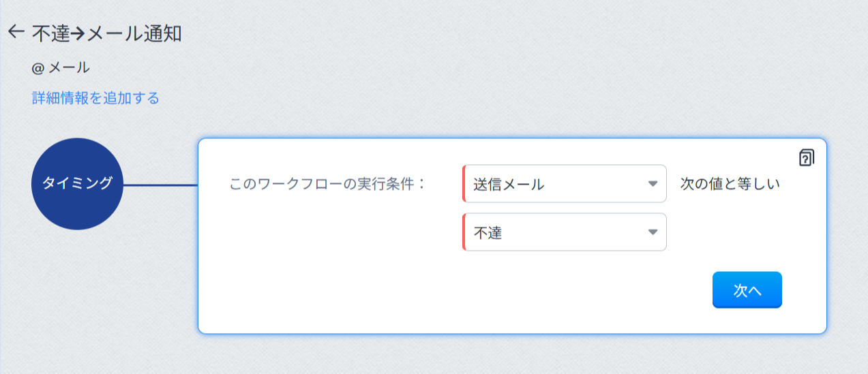
Task: Expand the 不達 value dropdown
Action: pyautogui.click(x=559, y=232)
